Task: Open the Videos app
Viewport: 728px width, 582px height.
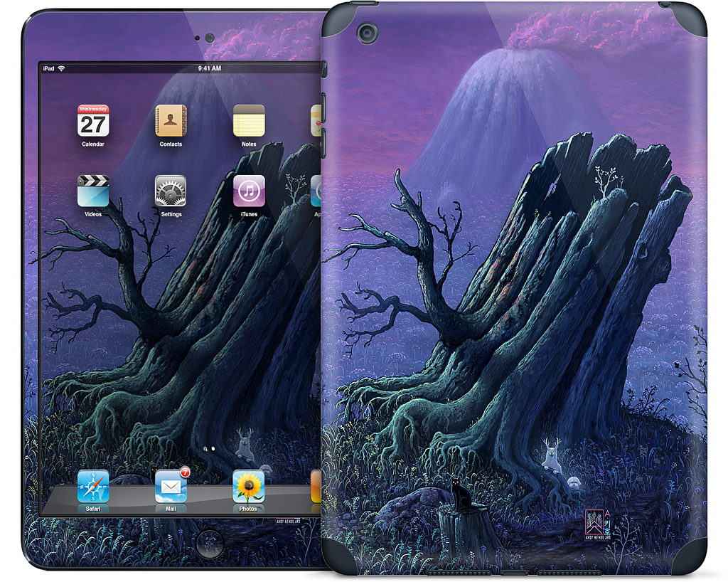Action: coord(93,191)
